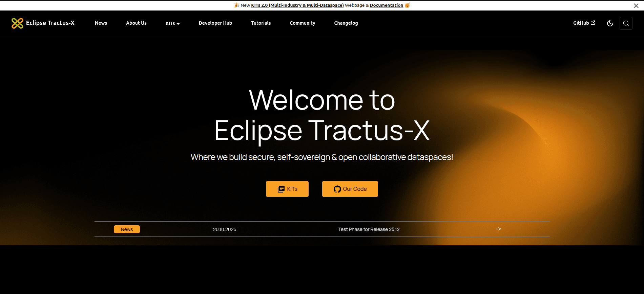The width and height of the screenshot is (644, 294).
Task: Visit the Community page
Action: pos(303,23)
